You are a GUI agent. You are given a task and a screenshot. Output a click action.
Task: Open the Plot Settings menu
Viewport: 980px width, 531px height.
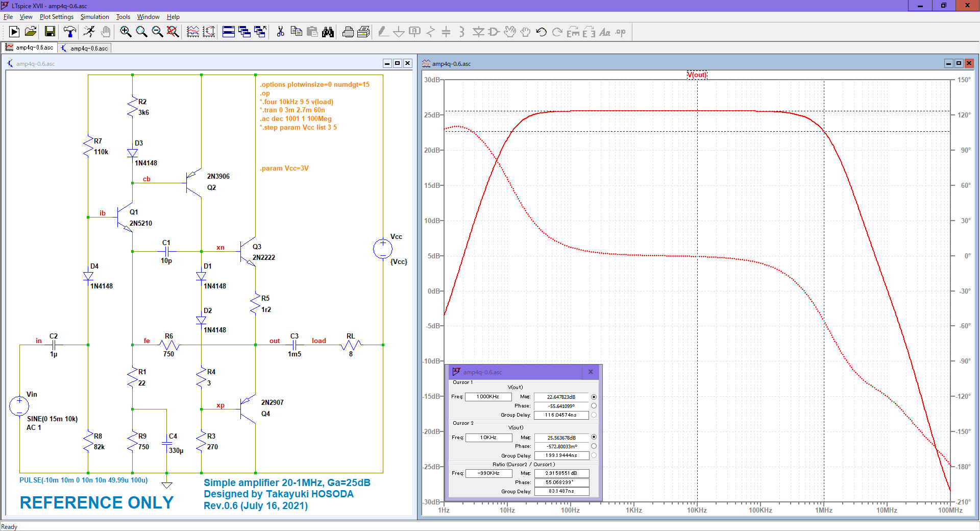point(56,17)
